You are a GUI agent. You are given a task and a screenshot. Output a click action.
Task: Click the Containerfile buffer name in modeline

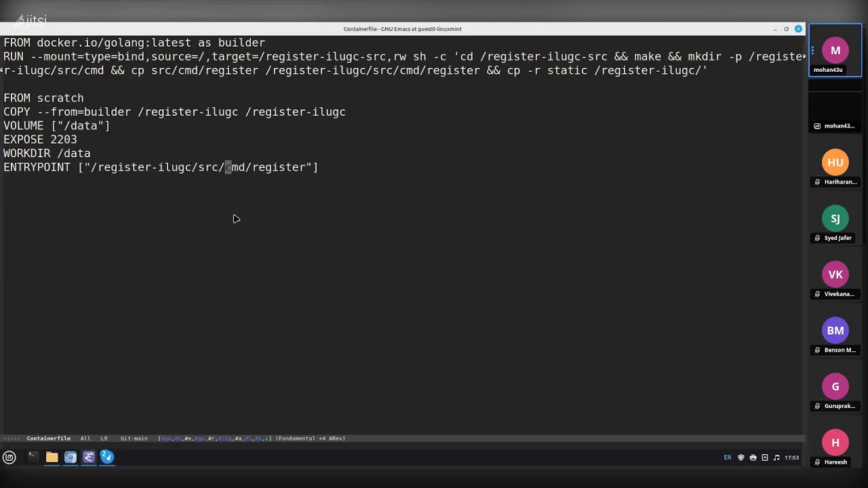click(x=48, y=439)
